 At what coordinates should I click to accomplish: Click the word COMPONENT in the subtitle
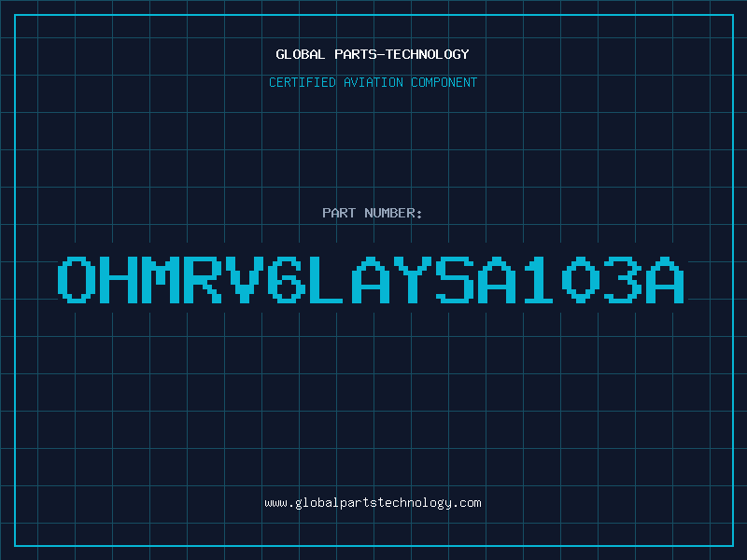coord(444,82)
